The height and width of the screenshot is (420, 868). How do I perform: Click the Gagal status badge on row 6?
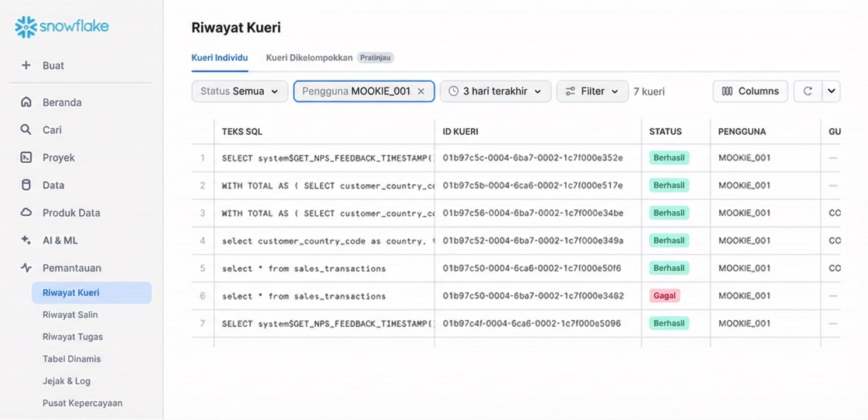pyautogui.click(x=664, y=296)
